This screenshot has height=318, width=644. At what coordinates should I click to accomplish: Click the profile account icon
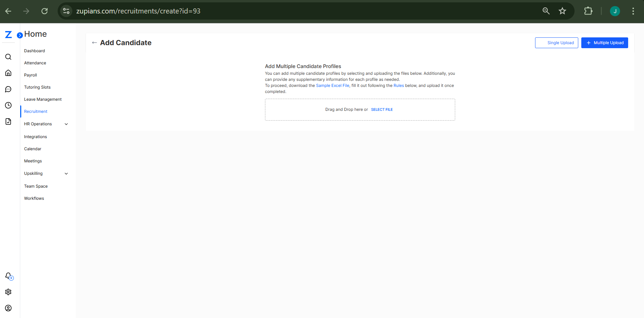[x=8, y=308]
